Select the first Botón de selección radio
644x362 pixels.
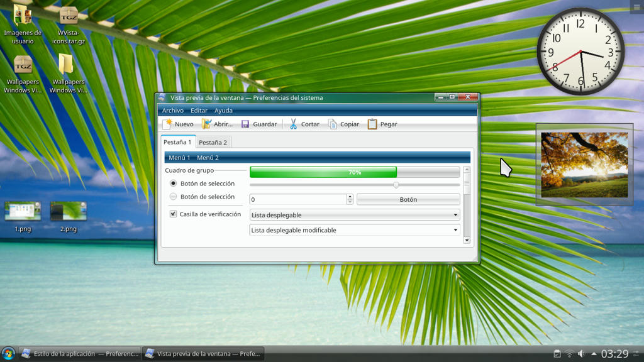(174, 184)
